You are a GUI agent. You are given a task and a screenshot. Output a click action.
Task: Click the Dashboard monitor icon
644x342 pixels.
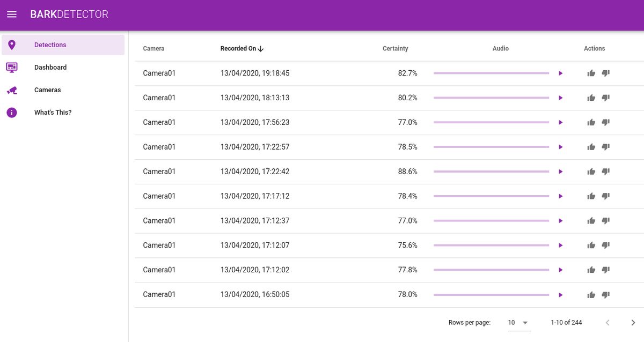point(11,67)
